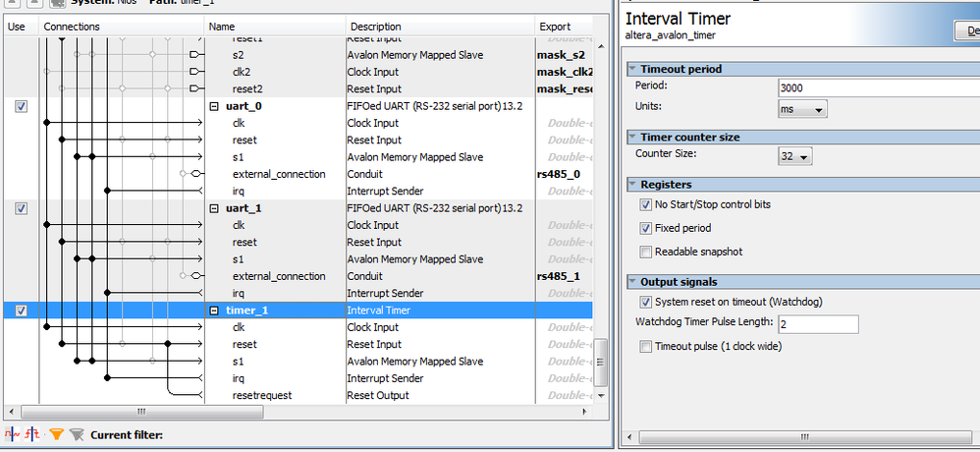The height and width of the screenshot is (452, 980).
Task: Click the open connection dot beside rs485_1
Action: 183,276
